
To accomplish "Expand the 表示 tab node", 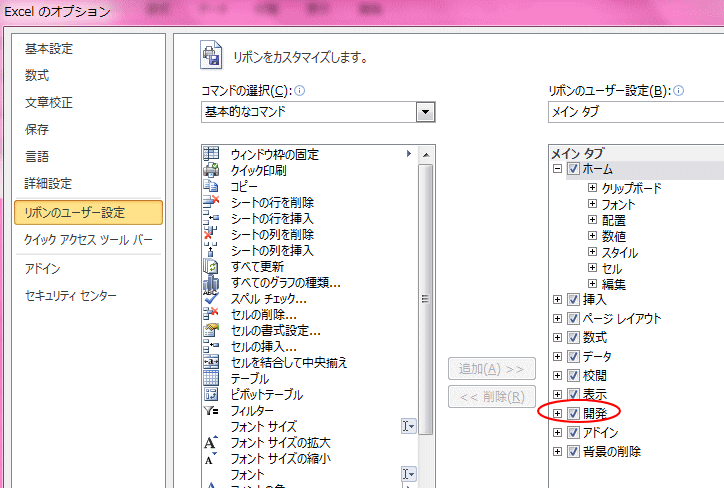I will (557, 394).
